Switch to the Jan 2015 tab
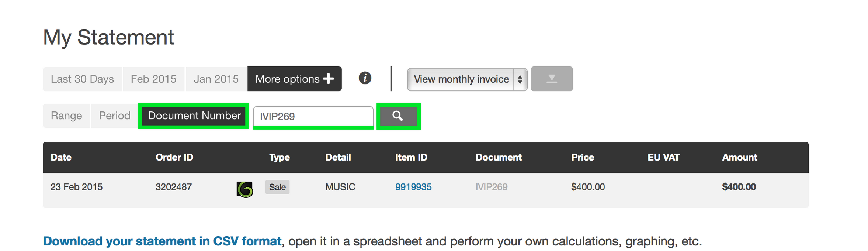This screenshot has height=251, width=868. click(x=216, y=79)
